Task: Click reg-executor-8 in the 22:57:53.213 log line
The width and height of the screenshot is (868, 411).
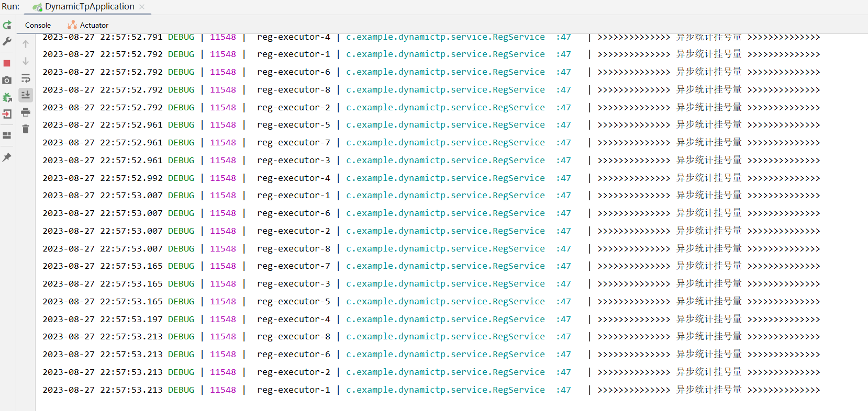Action: point(294,337)
